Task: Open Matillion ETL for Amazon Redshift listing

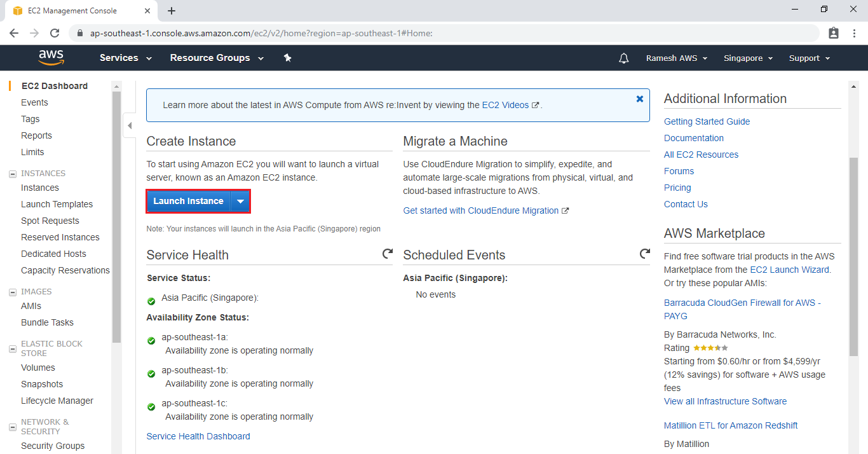Action: 731,425
